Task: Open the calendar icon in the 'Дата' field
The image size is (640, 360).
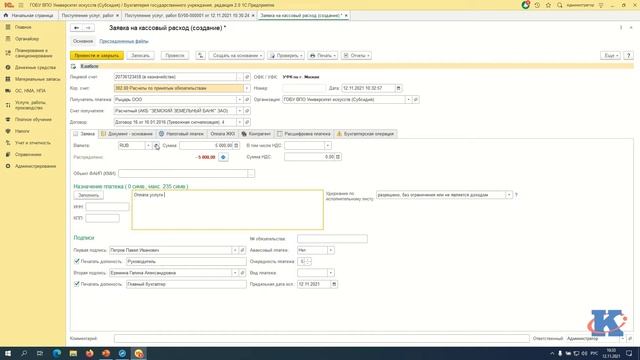Action: pyautogui.click(x=398, y=88)
